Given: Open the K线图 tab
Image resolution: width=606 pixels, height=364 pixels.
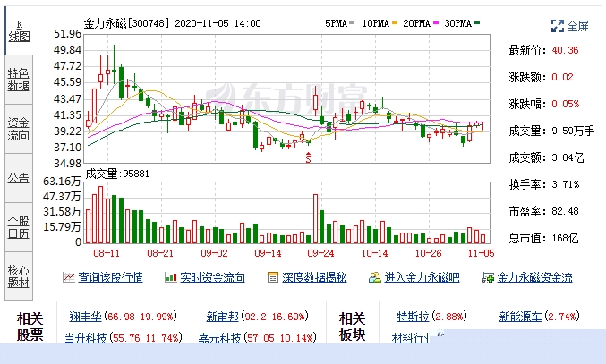Looking at the screenshot, I should tap(18, 30).
